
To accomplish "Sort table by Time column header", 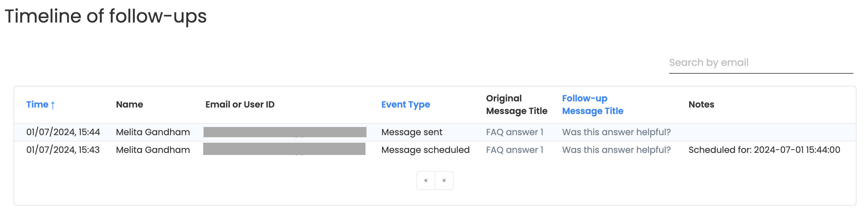I will [x=38, y=104].
